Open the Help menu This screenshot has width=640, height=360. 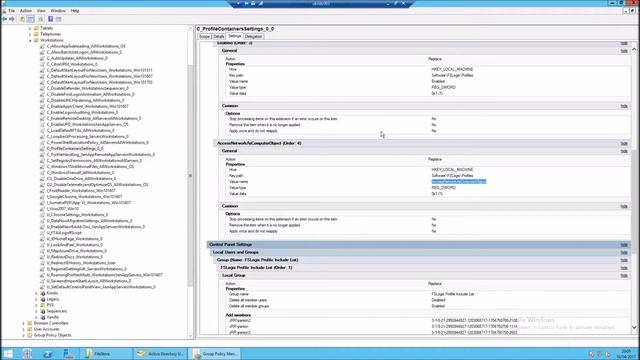(75, 11)
